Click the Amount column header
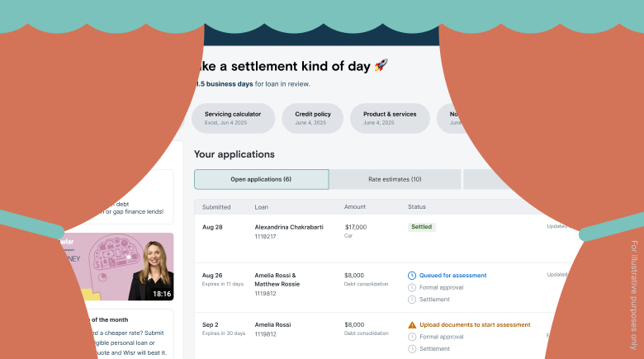The height and width of the screenshot is (359, 644). pyautogui.click(x=355, y=207)
